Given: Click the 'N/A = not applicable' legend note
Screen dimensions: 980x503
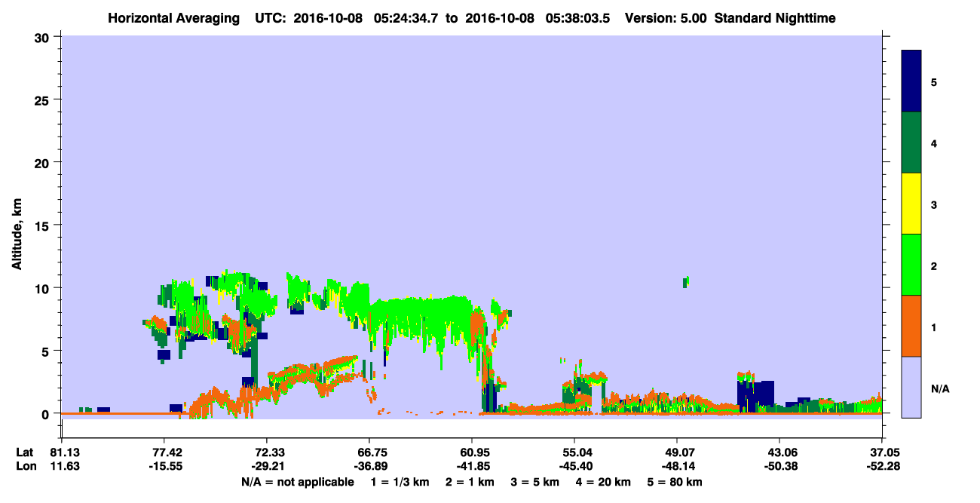Looking at the screenshot, I should (x=297, y=482).
